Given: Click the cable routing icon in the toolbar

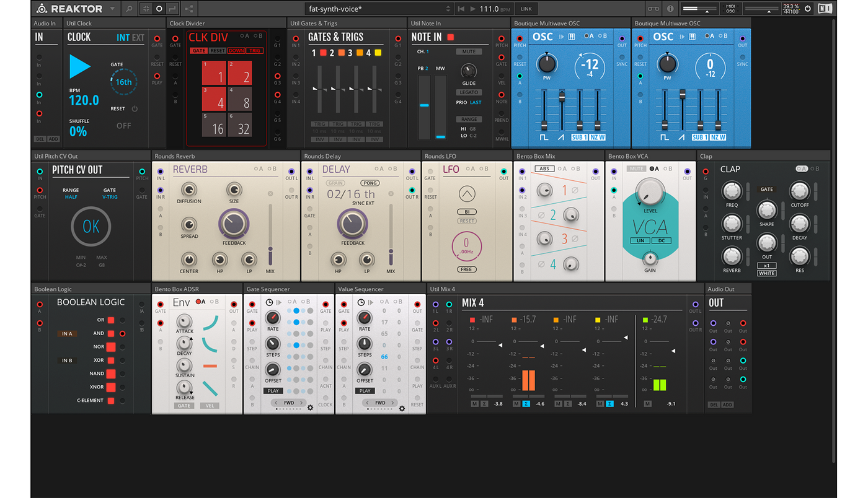Looking at the screenshot, I should pos(171,9).
